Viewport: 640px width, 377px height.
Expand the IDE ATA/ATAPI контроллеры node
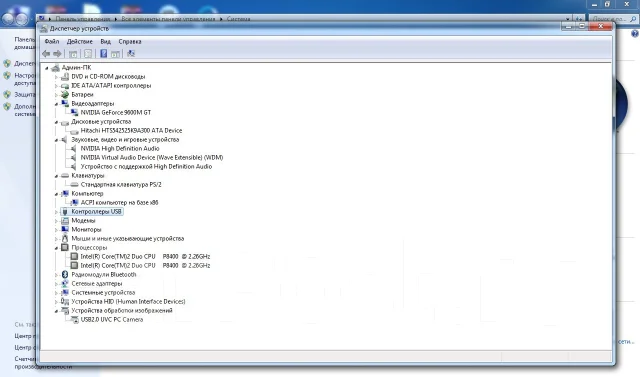[56, 86]
